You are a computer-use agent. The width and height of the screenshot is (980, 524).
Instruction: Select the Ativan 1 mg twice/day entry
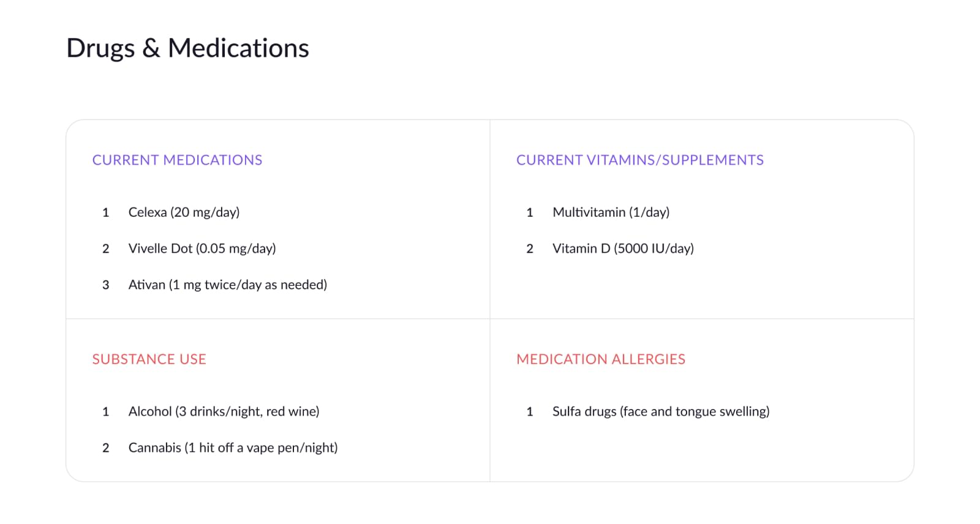[228, 285]
